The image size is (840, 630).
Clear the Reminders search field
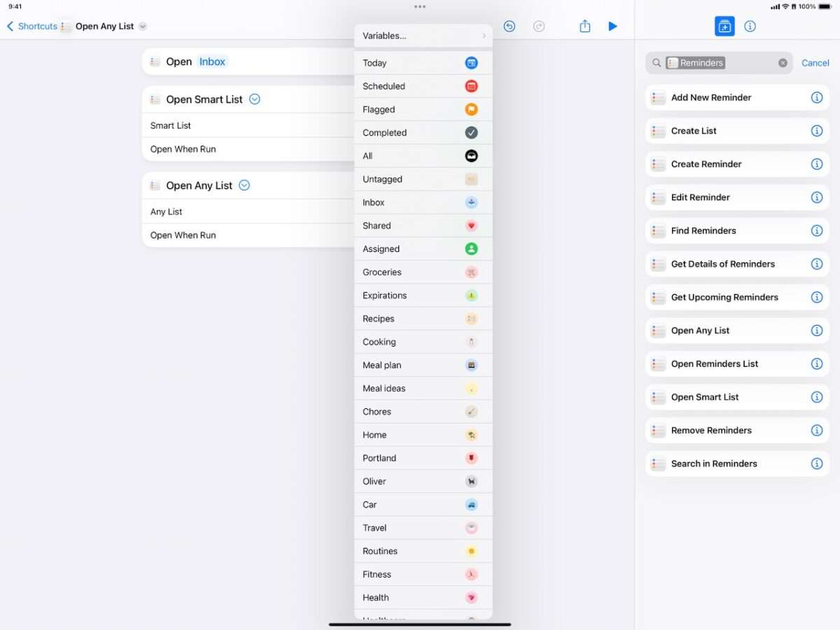(x=783, y=63)
